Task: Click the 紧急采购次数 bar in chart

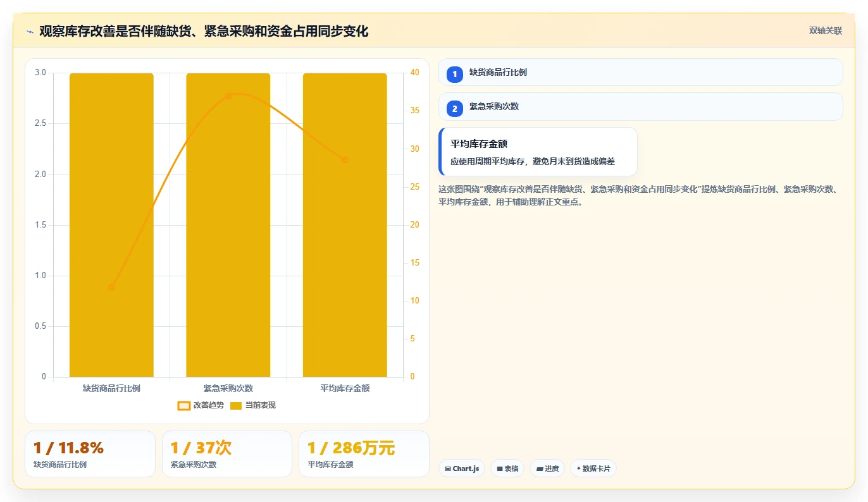Action: click(228, 225)
